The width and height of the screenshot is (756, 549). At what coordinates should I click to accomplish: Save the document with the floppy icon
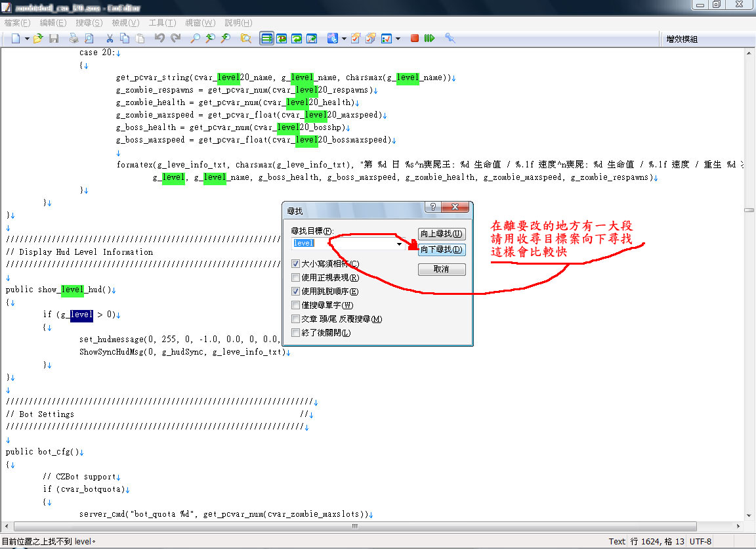click(x=54, y=39)
